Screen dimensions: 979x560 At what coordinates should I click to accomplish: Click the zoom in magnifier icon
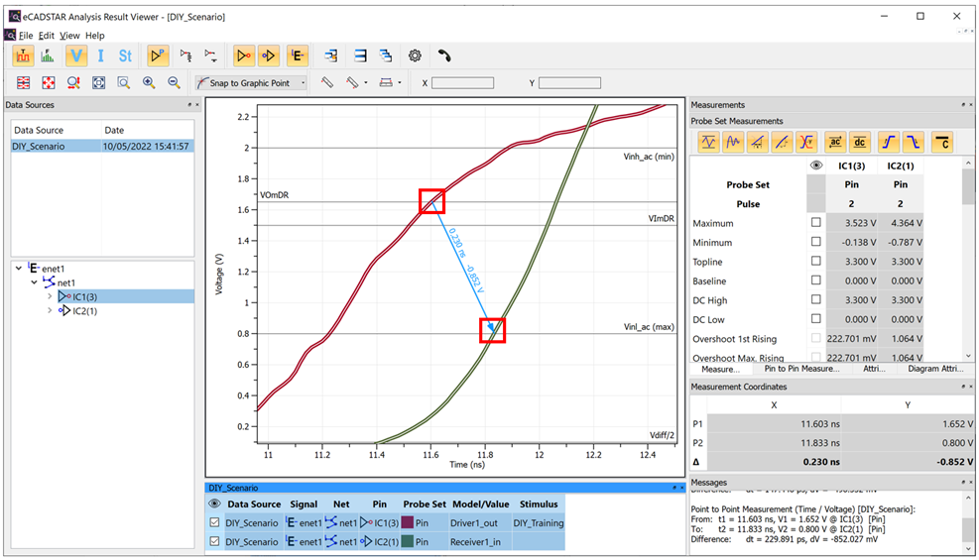(x=149, y=82)
